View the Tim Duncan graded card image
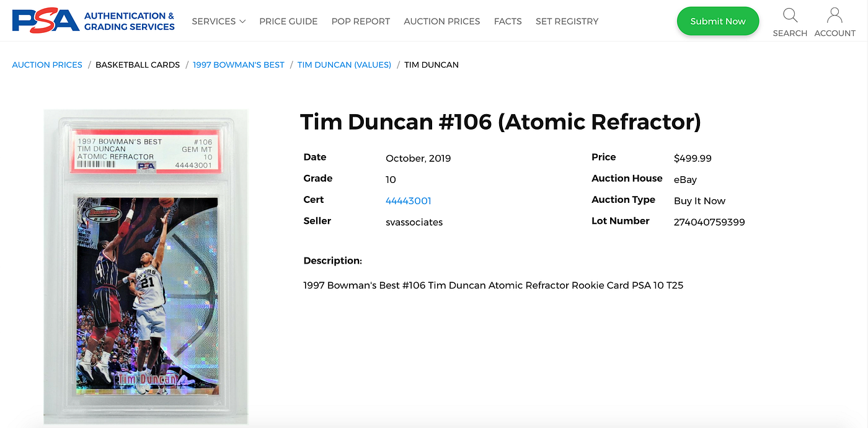 (146, 267)
